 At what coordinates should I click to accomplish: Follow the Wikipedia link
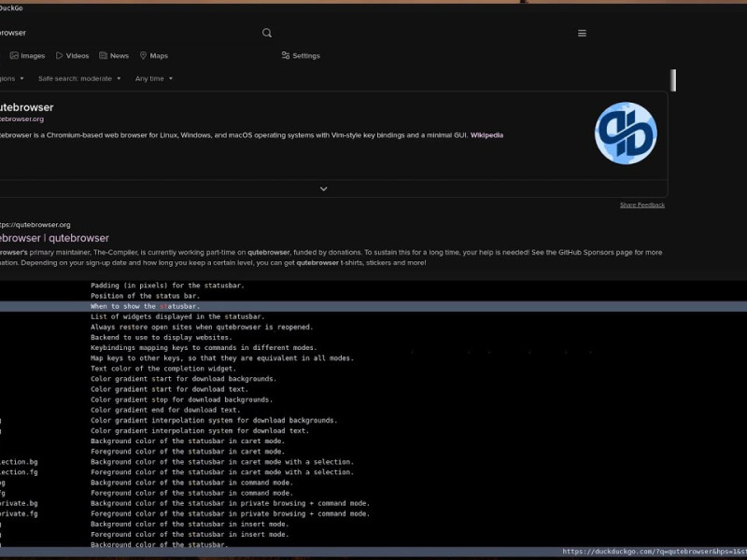click(486, 135)
